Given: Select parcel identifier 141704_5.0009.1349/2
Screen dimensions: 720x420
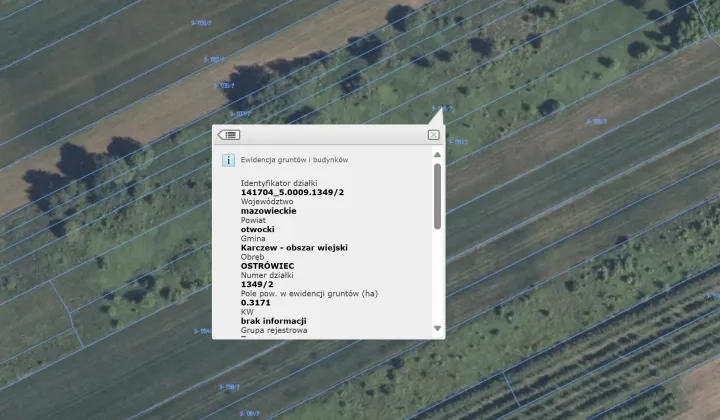Looking at the screenshot, I should pyautogui.click(x=292, y=192).
